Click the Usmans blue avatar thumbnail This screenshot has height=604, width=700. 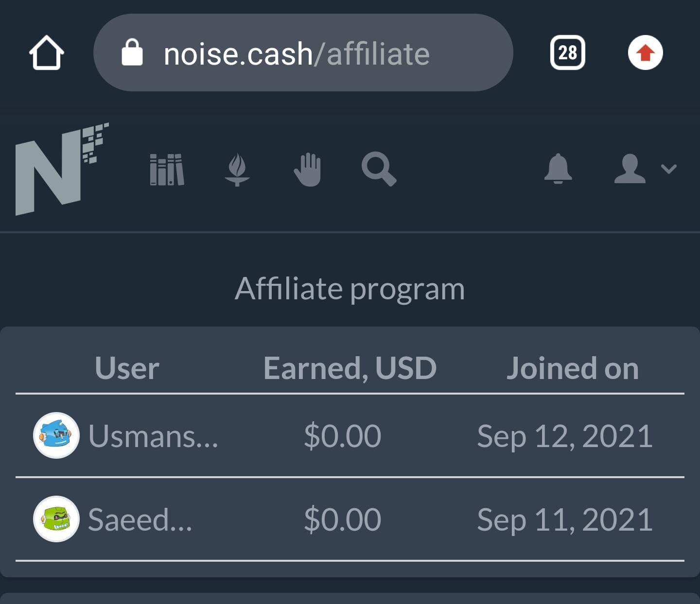[56, 435]
